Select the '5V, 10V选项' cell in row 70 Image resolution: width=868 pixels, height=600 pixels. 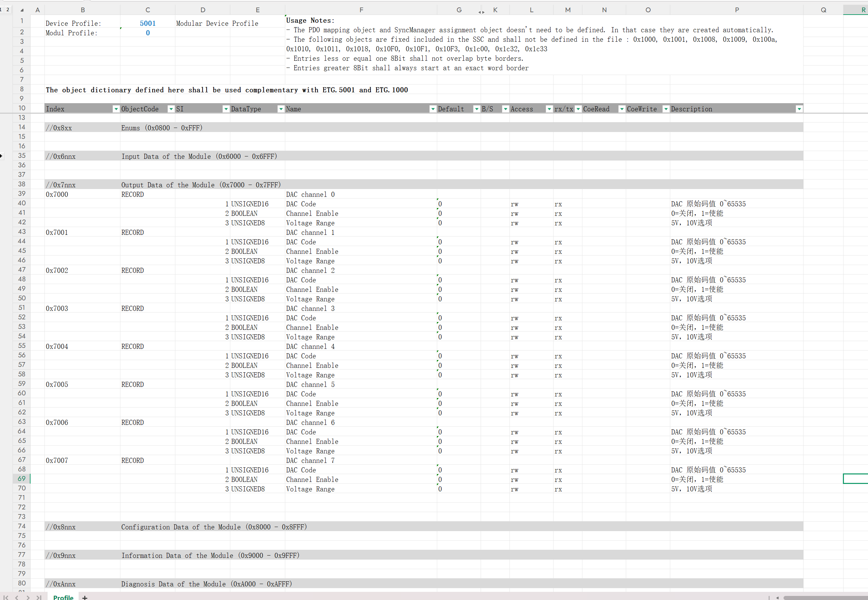click(736, 489)
